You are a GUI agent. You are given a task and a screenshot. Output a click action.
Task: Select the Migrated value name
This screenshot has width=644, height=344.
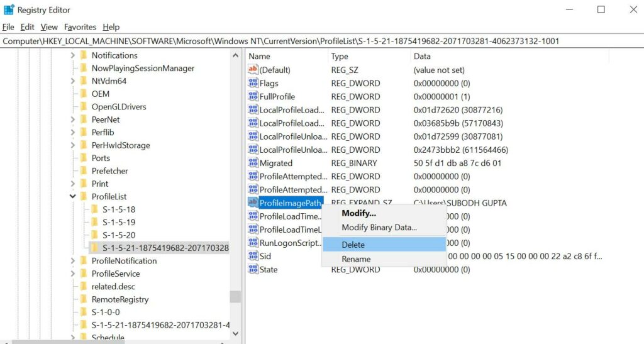click(276, 163)
